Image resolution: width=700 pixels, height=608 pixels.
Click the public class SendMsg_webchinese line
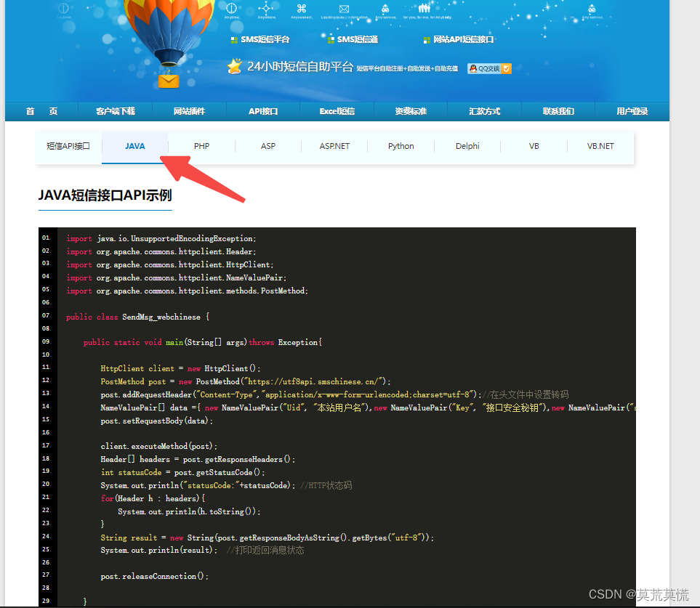(137, 317)
